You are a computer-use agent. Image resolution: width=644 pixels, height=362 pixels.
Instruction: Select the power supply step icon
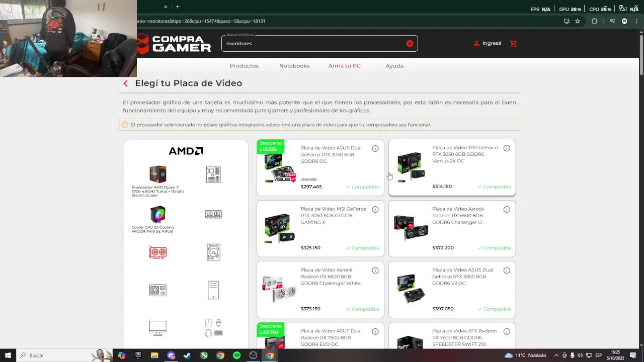pyautogui.click(x=158, y=290)
